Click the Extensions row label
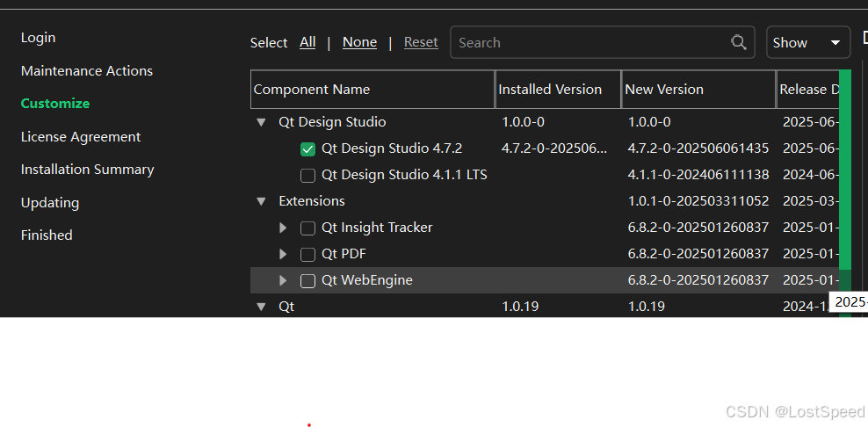Image resolution: width=868 pixels, height=427 pixels. (312, 201)
